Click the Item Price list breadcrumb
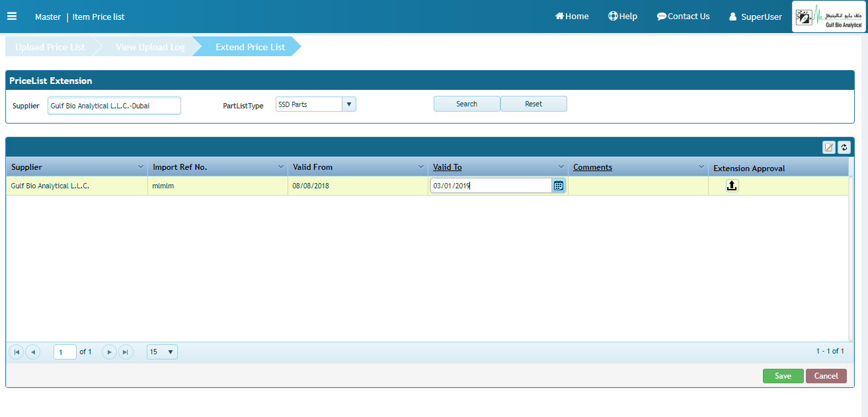The image size is (868, 417). pyautogui.click(x=99, y=17)
